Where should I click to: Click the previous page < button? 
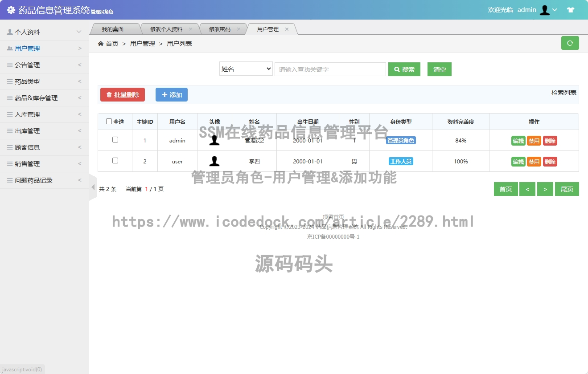[x=527, y=189]
